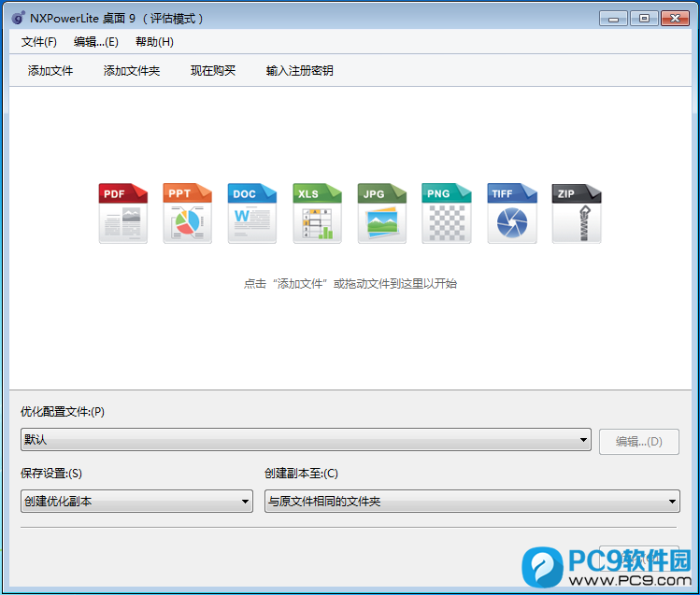Minimize the NXPowerLite window

click(x=613, y=19)
